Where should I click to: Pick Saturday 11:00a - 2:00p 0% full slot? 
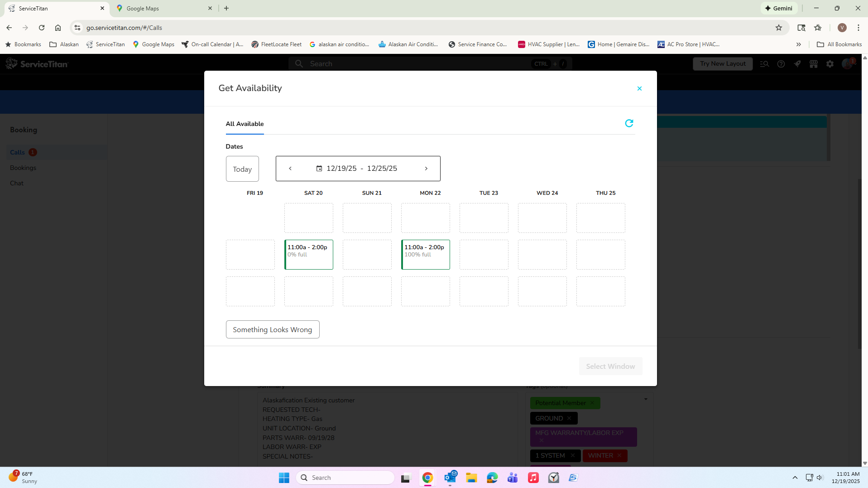coord(309,255)
